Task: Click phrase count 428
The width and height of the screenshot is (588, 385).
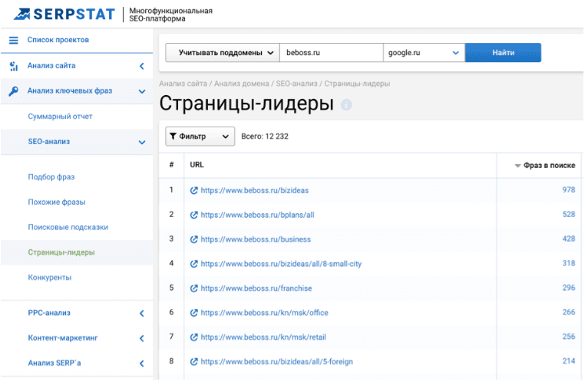Action: (569, 239)
